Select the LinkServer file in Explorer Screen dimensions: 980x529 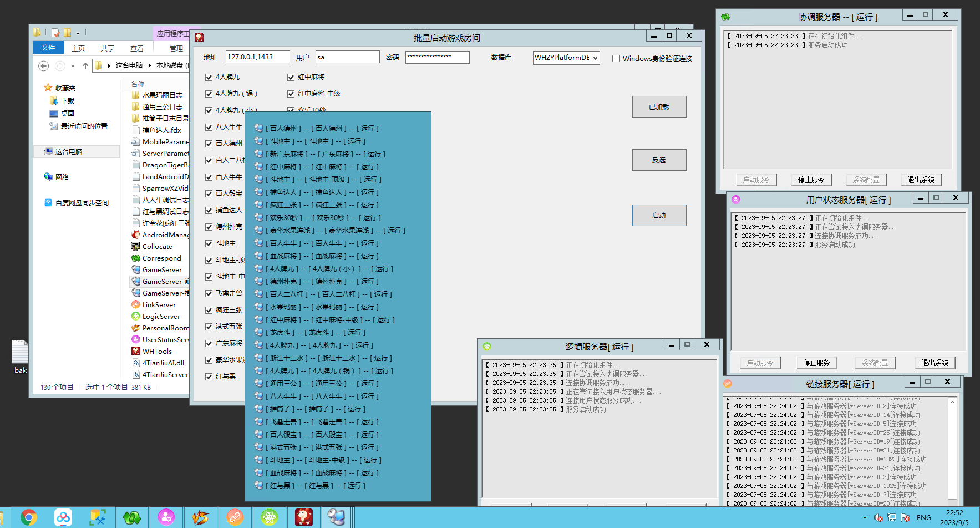point(159,305)
